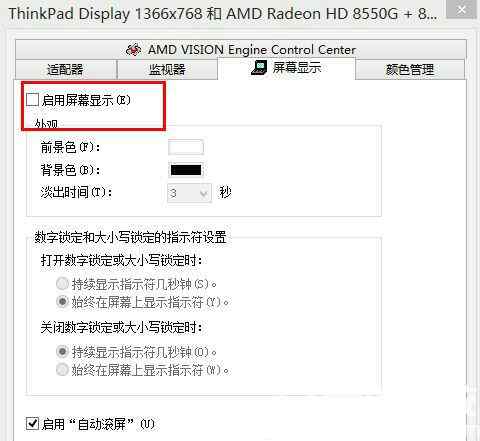This screenshot has height=441, width=480.
Task: Select 持续显示指示符几秒钟 (O) radio button
Action: [x=62, y=352]
